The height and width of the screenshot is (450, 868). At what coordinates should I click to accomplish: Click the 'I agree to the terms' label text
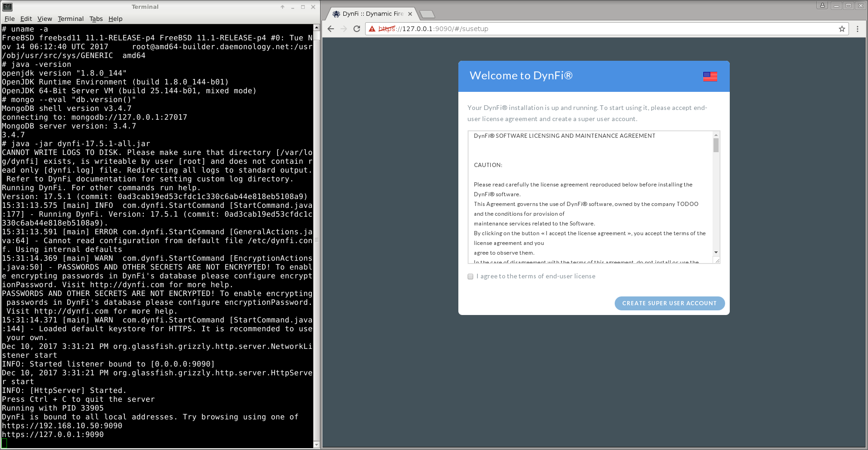tap(536, 276)
